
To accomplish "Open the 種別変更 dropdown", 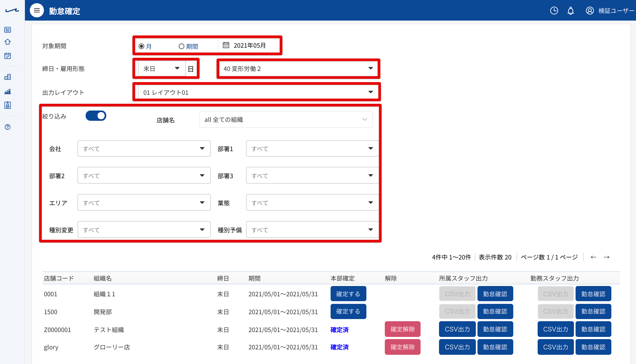I will coord(144,230).
